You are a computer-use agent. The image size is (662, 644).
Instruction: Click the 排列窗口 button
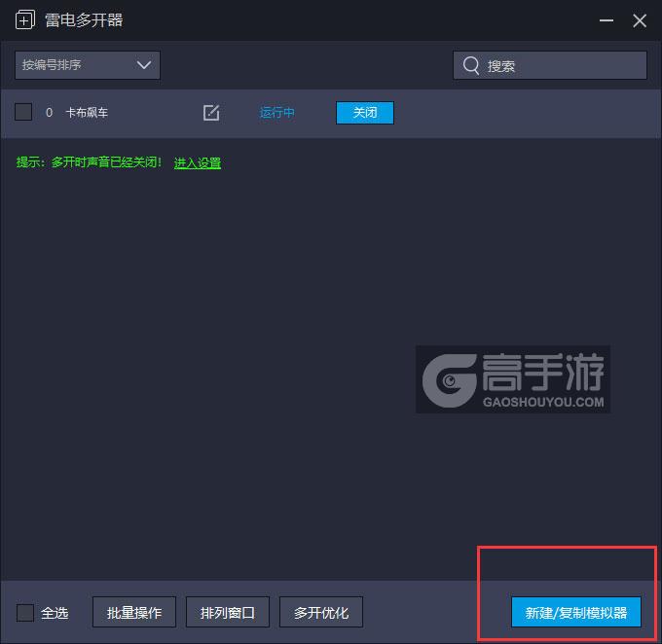[228, 612]
